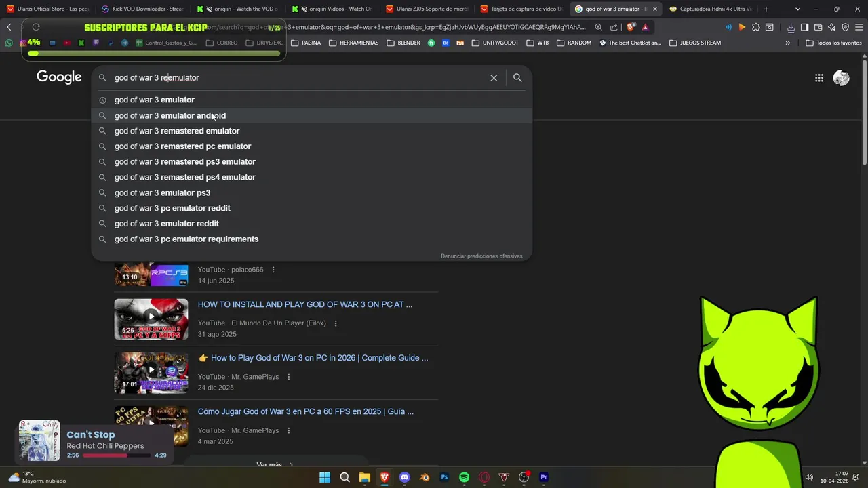Switch to Tarjeta de captura de vídeo tab
This screenshot has height=488, width=868.
(x=520, y=9)
